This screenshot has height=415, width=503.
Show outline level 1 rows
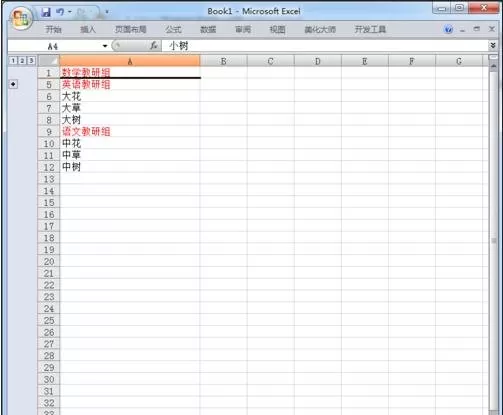click(x=13, y=61)
